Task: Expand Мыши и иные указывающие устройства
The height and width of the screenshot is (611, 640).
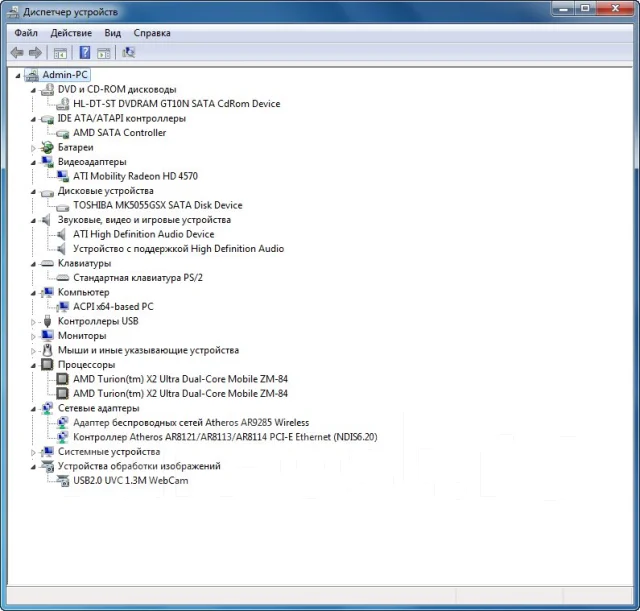Action: [x=33, y=351]
